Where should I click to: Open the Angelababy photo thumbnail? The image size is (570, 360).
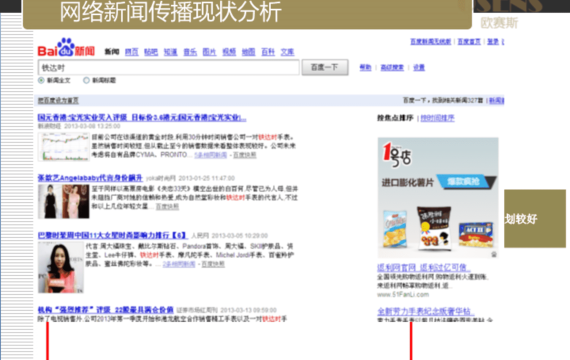[x=64, y=201]
